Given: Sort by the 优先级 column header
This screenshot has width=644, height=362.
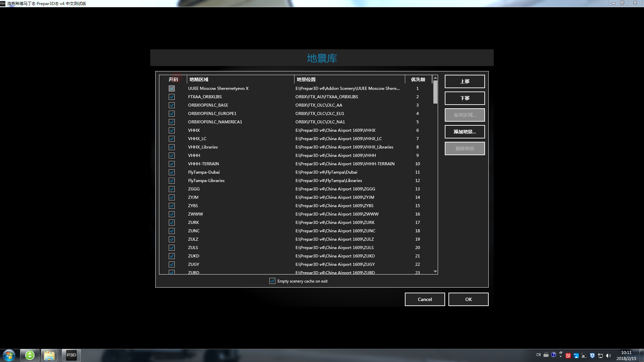Looking at the screenshot, I should coord(418,79).
